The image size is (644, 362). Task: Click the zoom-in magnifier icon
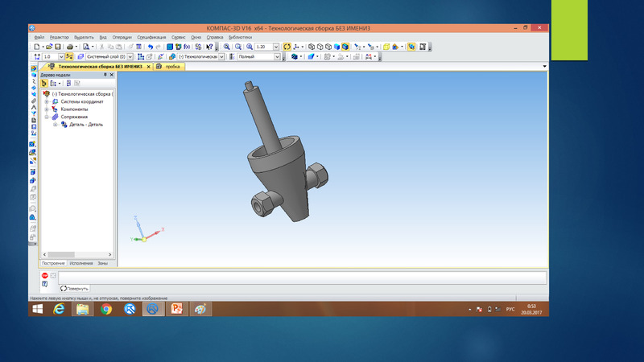click(x=227, y=47)
